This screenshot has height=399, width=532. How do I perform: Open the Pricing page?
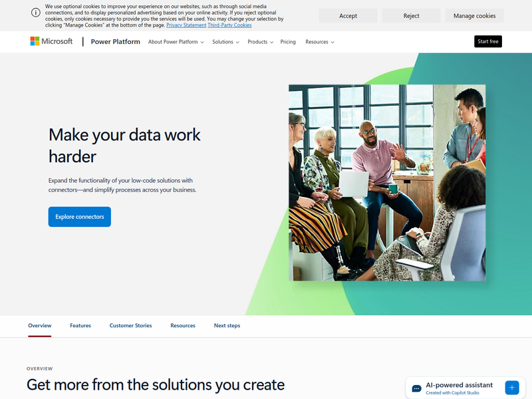[288, 42]
